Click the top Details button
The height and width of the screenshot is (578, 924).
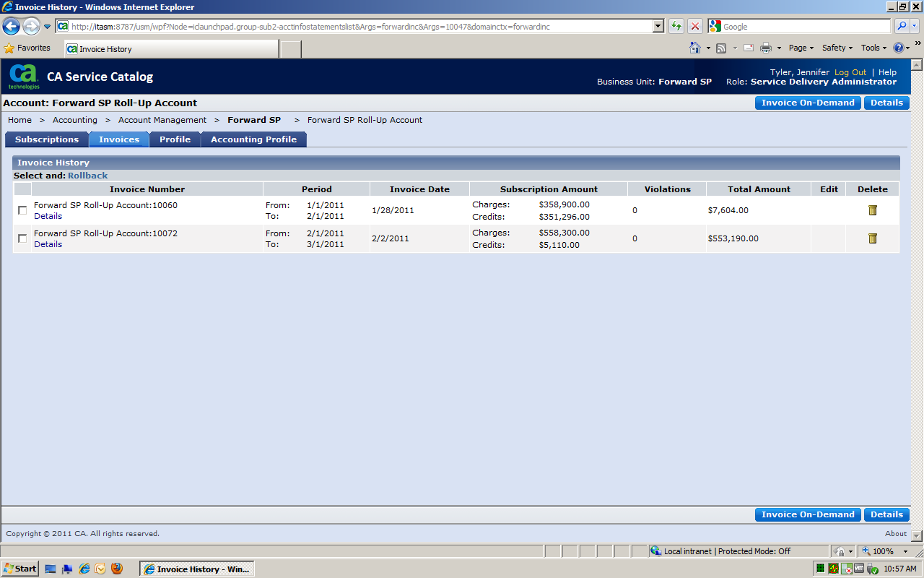pyautogui.click(x=886, y=103)
